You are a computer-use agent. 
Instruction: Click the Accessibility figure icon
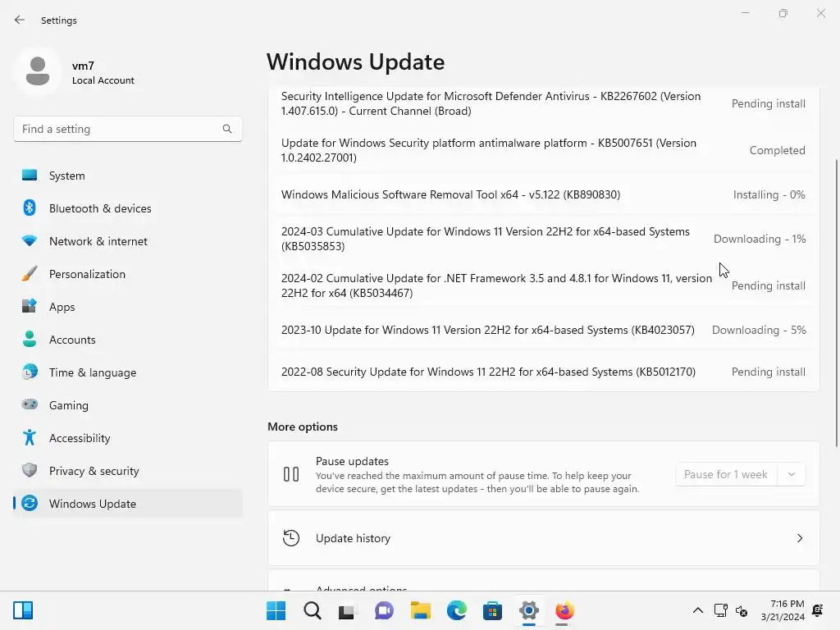click(x=30, y=438)
